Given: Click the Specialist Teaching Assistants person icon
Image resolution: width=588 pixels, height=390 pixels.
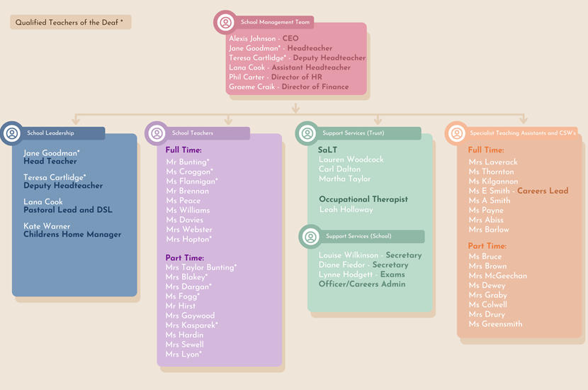Looking at the screenshot, I should point(457,133).
